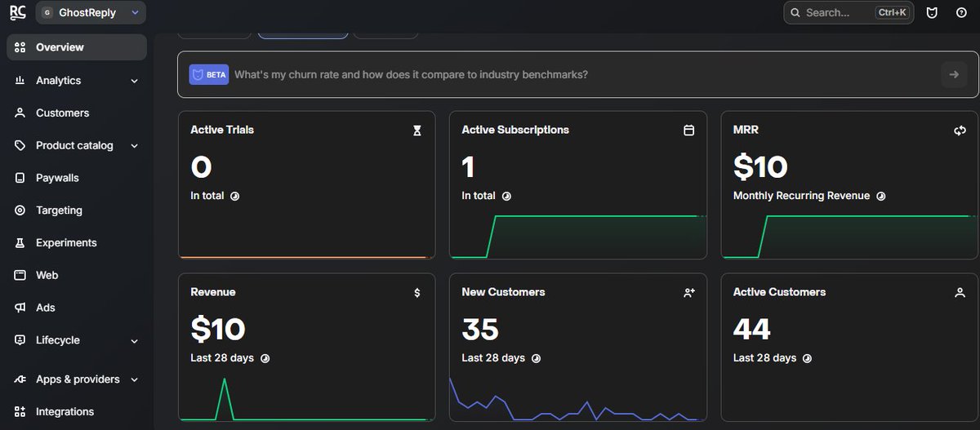Expand the Product catalog chevron
The height and width of the screenshot is (430, 980).
click(135, 146)
